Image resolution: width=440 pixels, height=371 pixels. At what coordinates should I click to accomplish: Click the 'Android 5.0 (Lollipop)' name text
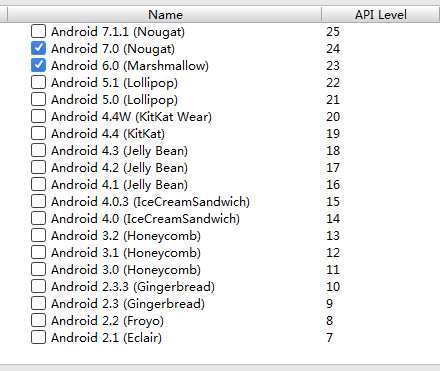pos(114,100)
